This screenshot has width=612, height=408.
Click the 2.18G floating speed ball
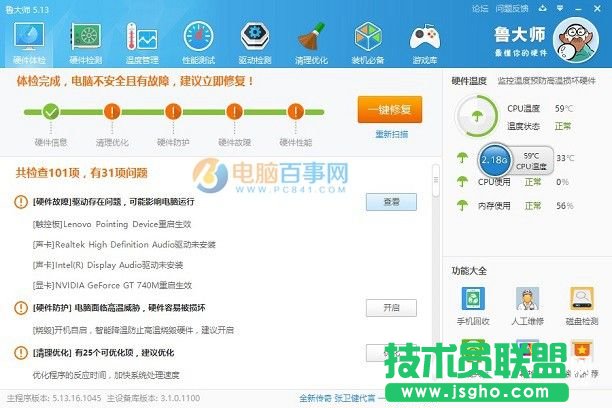pos(495,160)
